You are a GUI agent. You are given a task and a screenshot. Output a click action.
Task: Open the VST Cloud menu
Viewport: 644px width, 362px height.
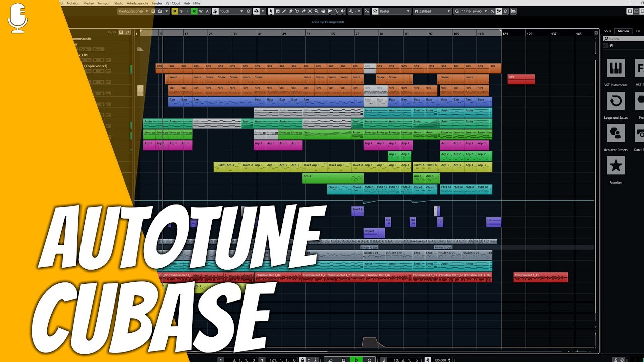[x=173, y=3]
